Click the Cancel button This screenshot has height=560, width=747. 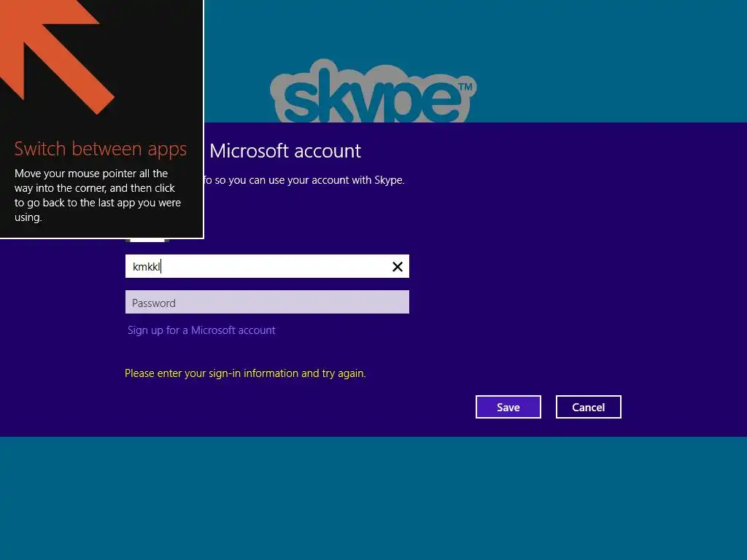coord(589,407)
